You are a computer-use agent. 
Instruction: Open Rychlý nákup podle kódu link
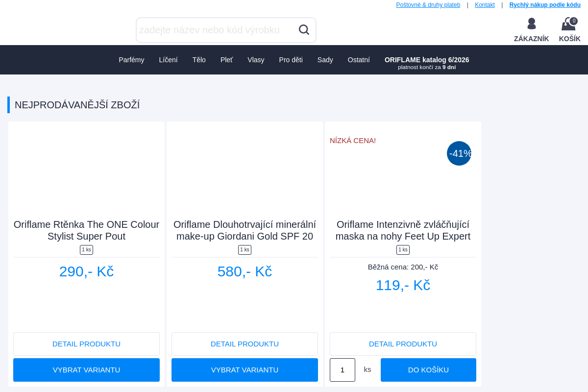point(545,5)
